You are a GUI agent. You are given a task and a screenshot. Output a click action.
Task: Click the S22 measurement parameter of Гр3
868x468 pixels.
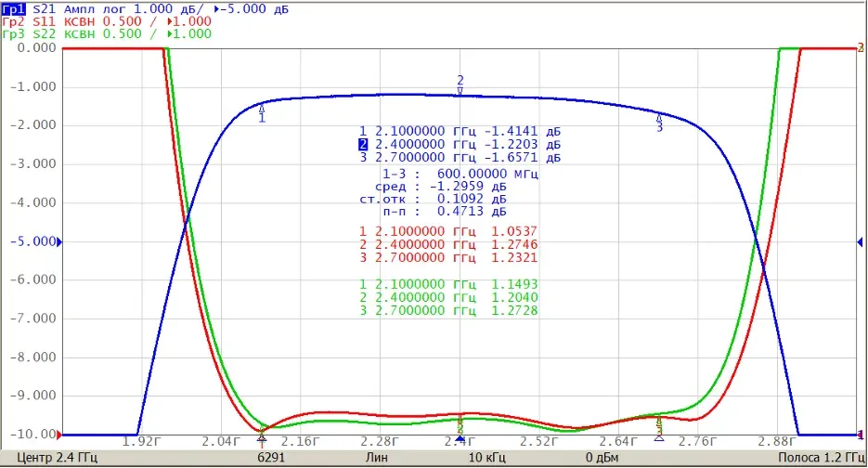pos(45,33)
